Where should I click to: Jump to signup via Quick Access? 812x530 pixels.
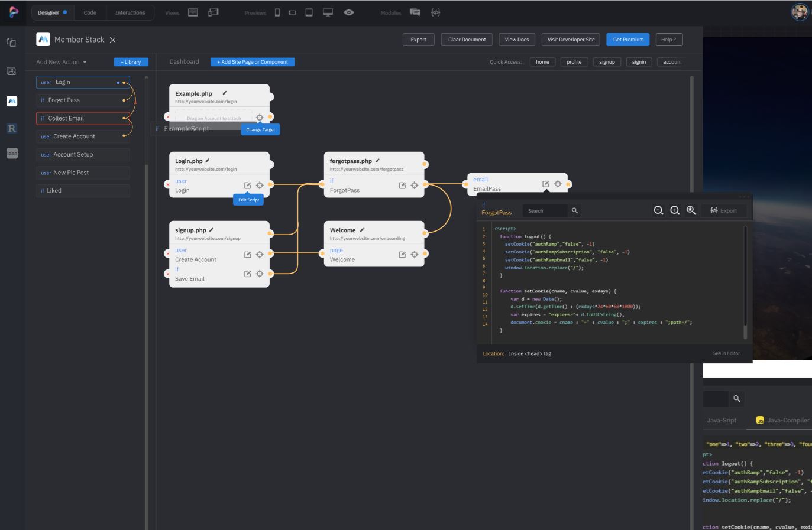tap(607, 62)
